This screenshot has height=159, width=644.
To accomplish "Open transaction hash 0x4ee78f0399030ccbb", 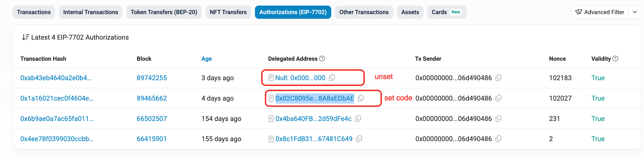I will click(57, 139).
